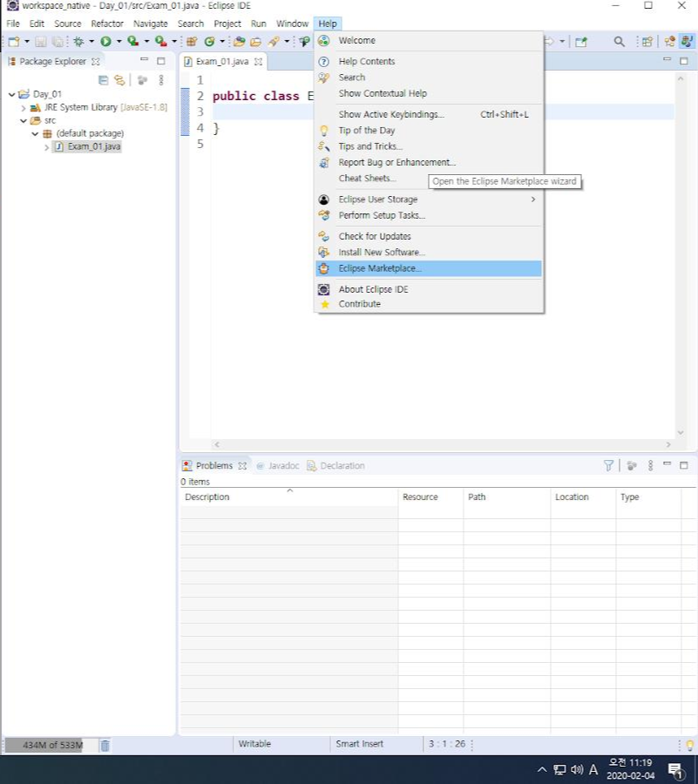The height and width of the screenshot is (784, 698).
Task: Click the light bulb tip icon in status bar
Action: coord(690,746)
